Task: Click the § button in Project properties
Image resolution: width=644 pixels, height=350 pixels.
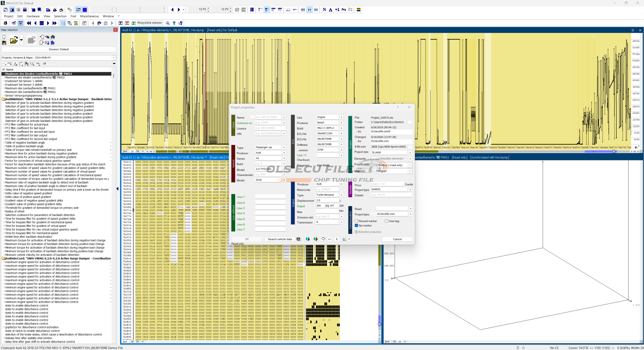Action: [337, 239]
